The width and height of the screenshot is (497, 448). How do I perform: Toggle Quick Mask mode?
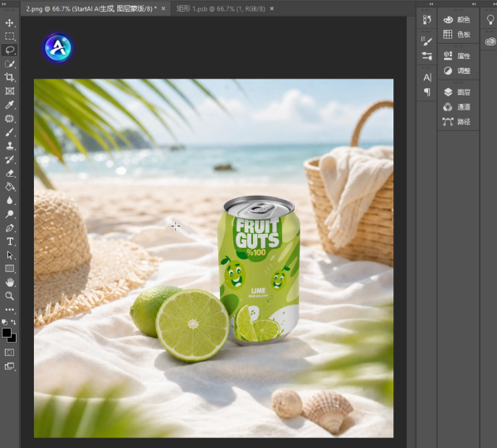(9, 353)
